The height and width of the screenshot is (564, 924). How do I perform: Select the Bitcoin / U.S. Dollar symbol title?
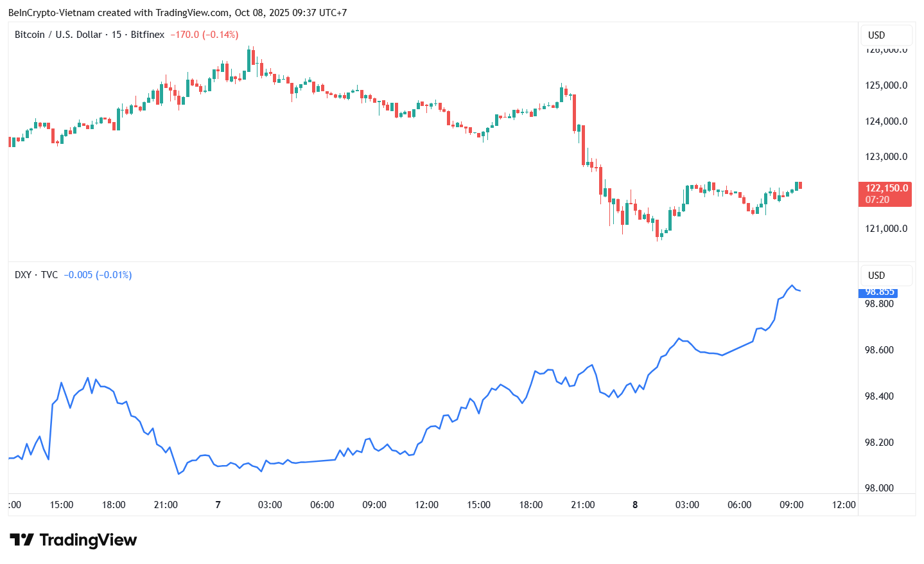58,35
